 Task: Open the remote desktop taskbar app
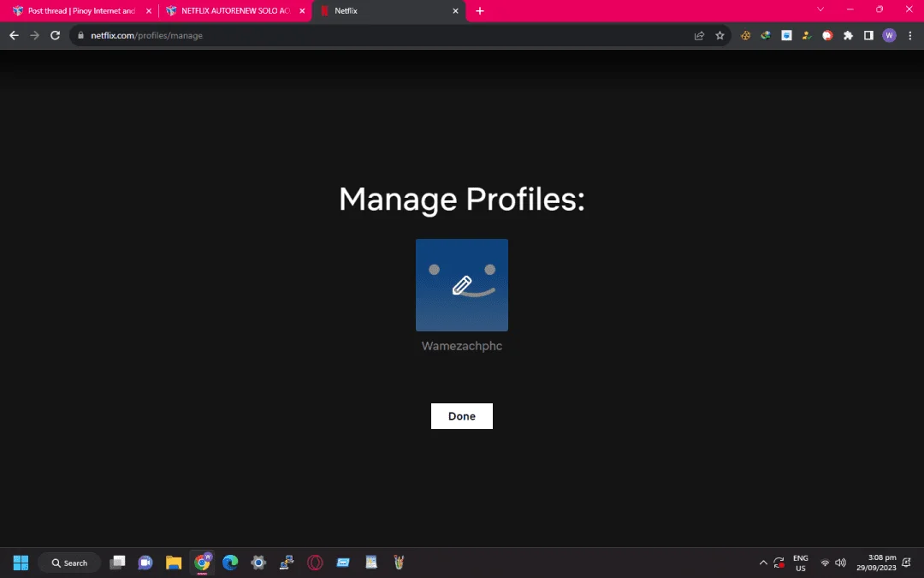287,563
